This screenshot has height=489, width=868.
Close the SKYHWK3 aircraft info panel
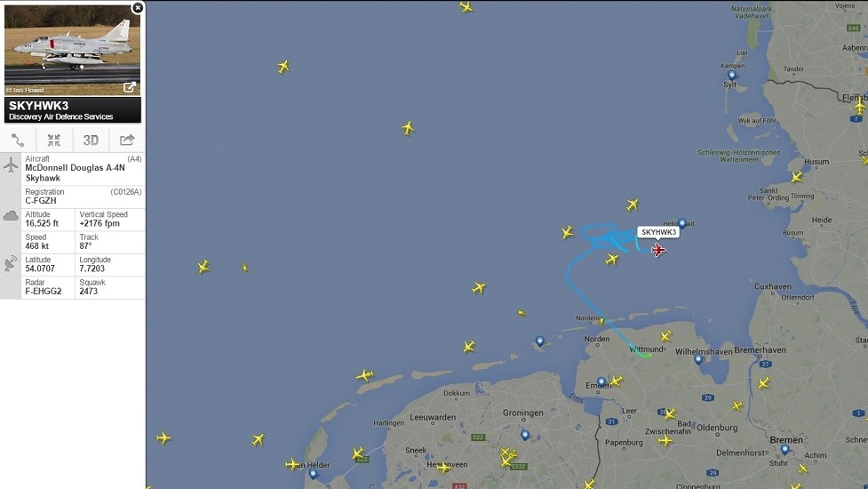pos(138,8)
